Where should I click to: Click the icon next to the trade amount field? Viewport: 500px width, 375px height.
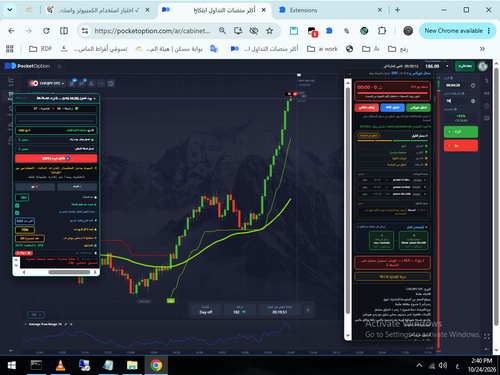[x=473, y=101]
